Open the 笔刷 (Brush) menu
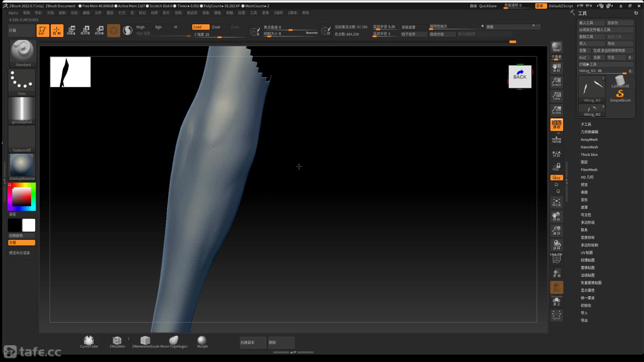644x362 pixels. click(26, 13)
